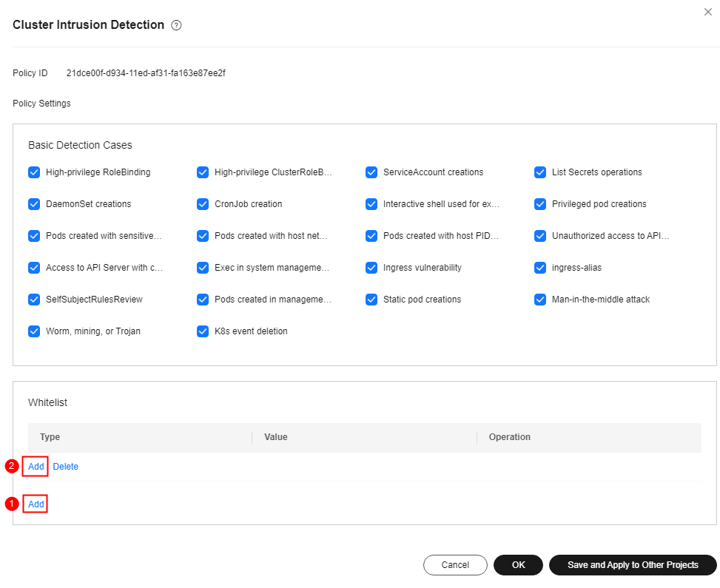Close the Cluster Intrusion Detection dialog
Screen dimensions: 720x588
708,12
